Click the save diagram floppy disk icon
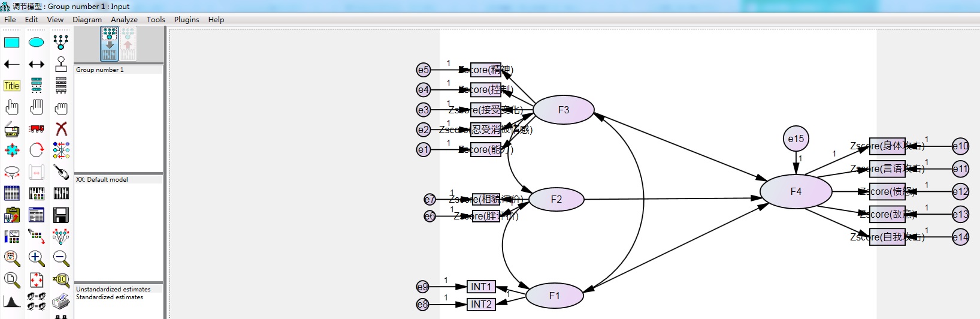The width and height of the screenshot is (980, 319). (x=61, y=215)
